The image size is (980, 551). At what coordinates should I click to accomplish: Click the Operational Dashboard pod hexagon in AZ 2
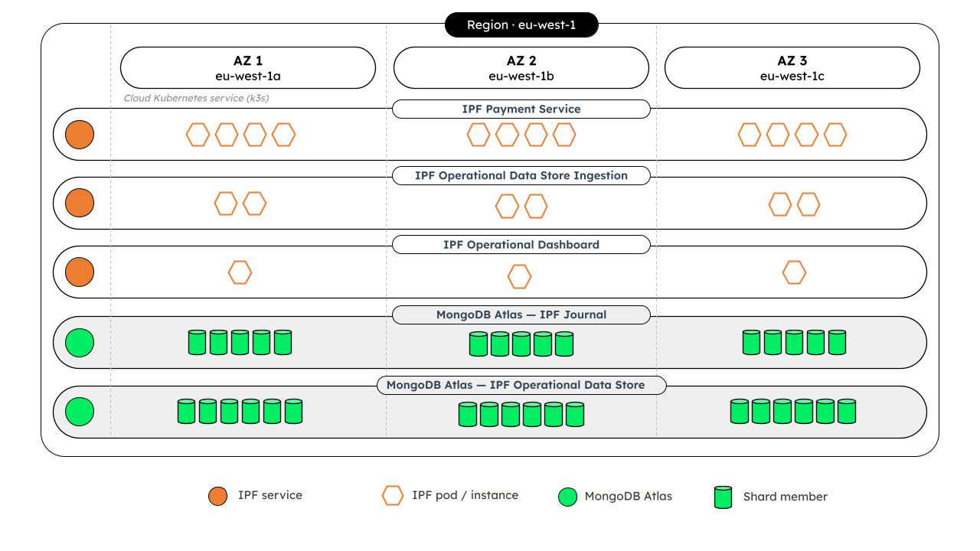click(519, 276)
